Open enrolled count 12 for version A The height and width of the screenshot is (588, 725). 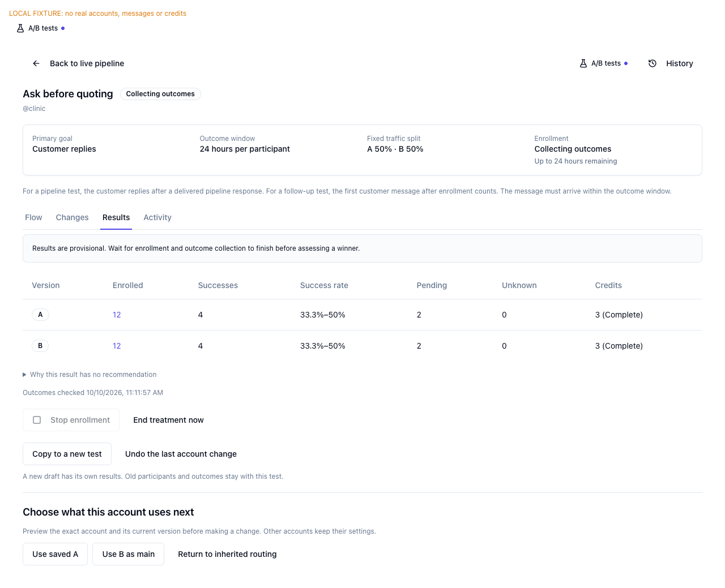click(117, 315)
